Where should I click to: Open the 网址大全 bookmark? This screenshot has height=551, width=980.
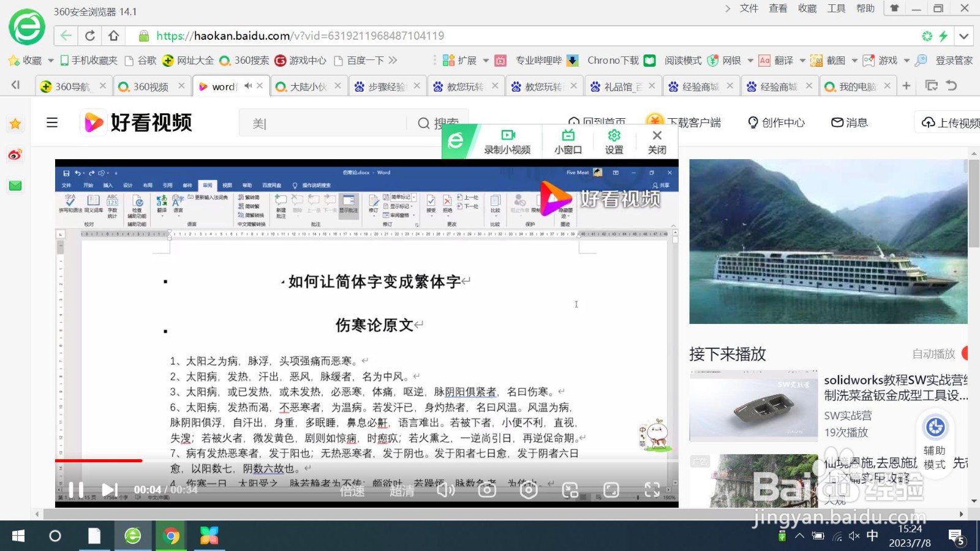click(x=188, y=61)
